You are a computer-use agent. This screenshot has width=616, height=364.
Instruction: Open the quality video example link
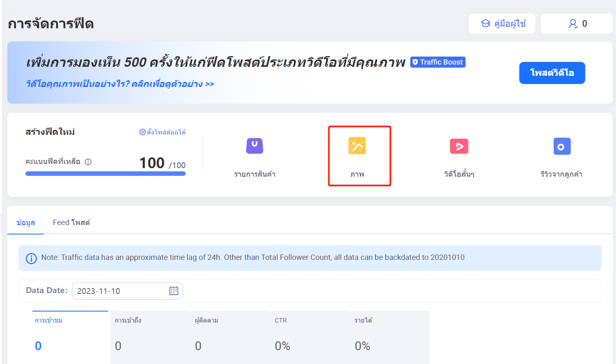[x=120, y=84]
